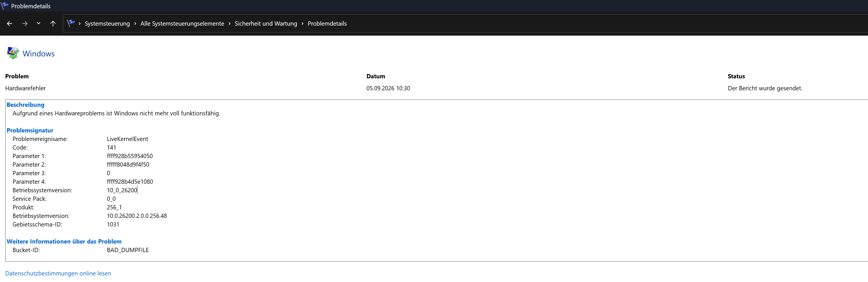Click status text Der Bericht wurde gesendet.
The width and height of the screenshot is (868, 282).
(765, 88)
